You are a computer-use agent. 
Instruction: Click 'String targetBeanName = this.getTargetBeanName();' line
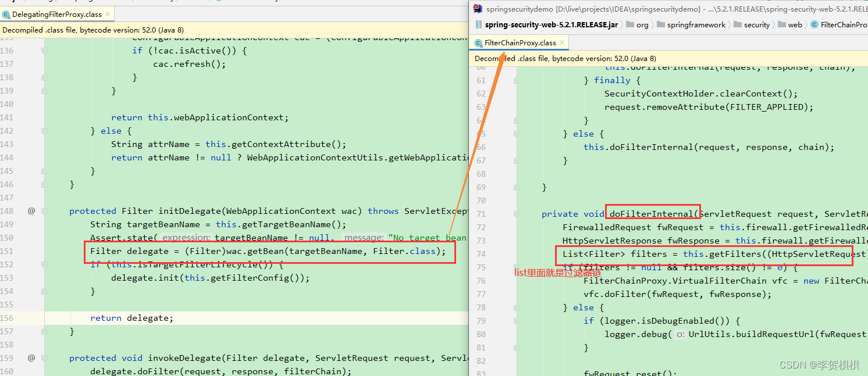coord(218,224)
